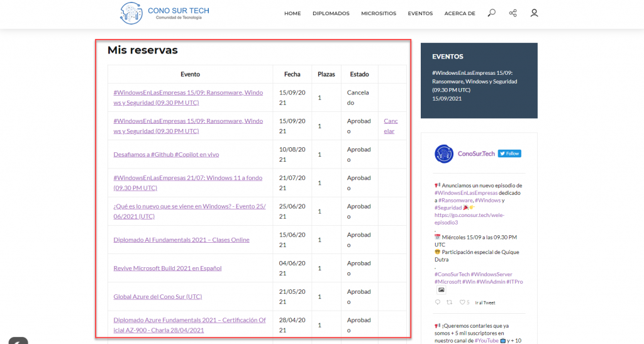Screen dimensions: 644x344
Task: Click Cancelar link for approved reservation
Action: [x=391, y=126]
